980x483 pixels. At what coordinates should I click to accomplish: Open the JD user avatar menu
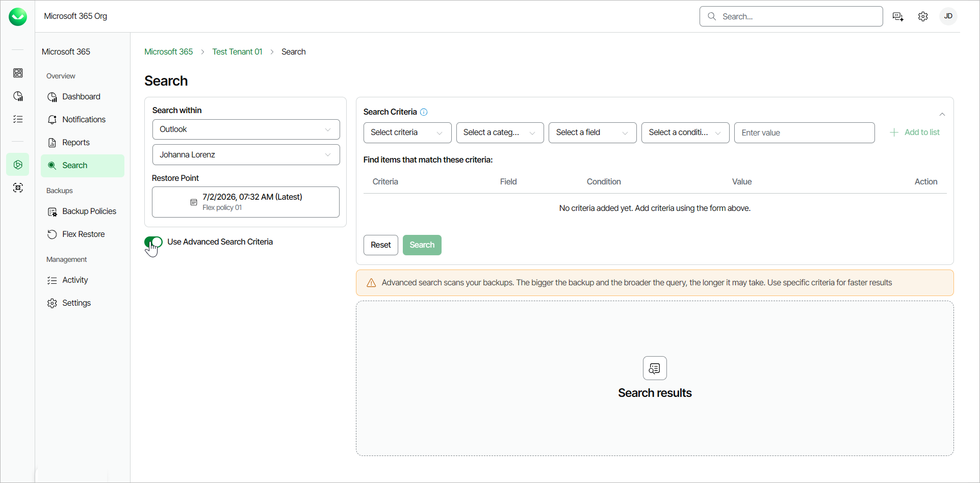948,16
